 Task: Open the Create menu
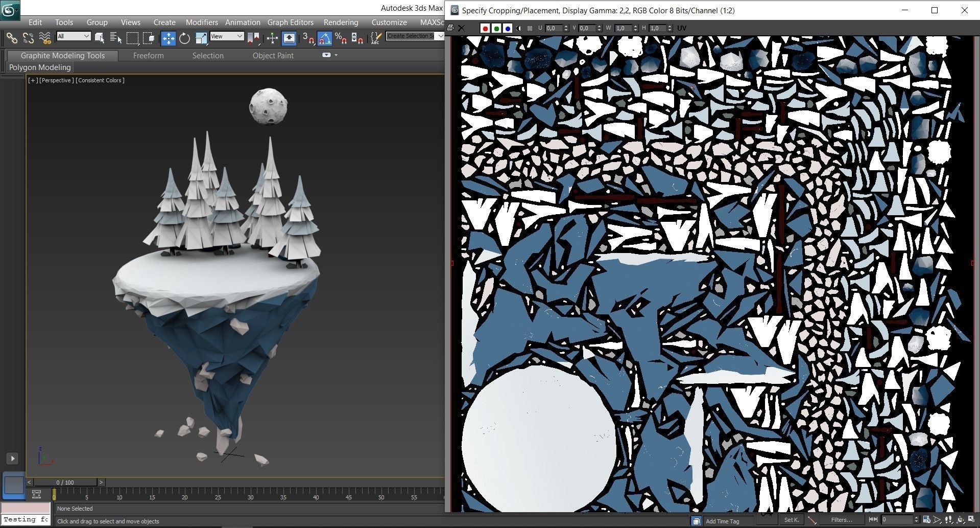click(x=164, y=22)
